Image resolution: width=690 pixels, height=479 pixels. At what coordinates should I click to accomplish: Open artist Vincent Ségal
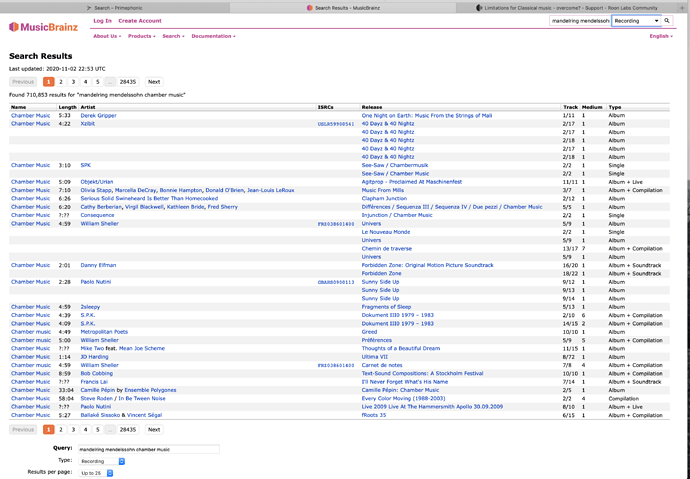click(144, 415)
